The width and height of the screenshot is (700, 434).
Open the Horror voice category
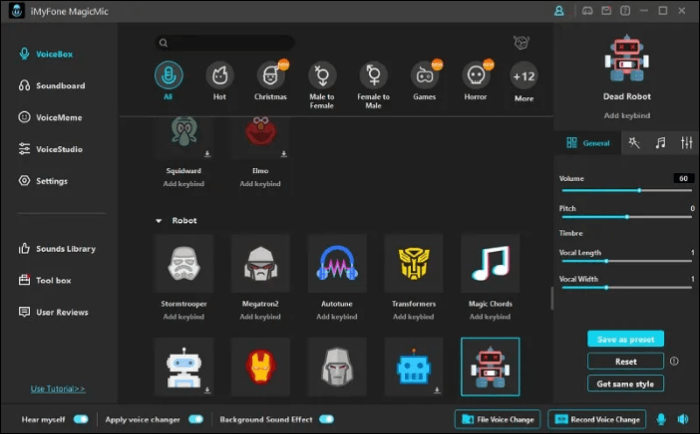tap(475, 76)
